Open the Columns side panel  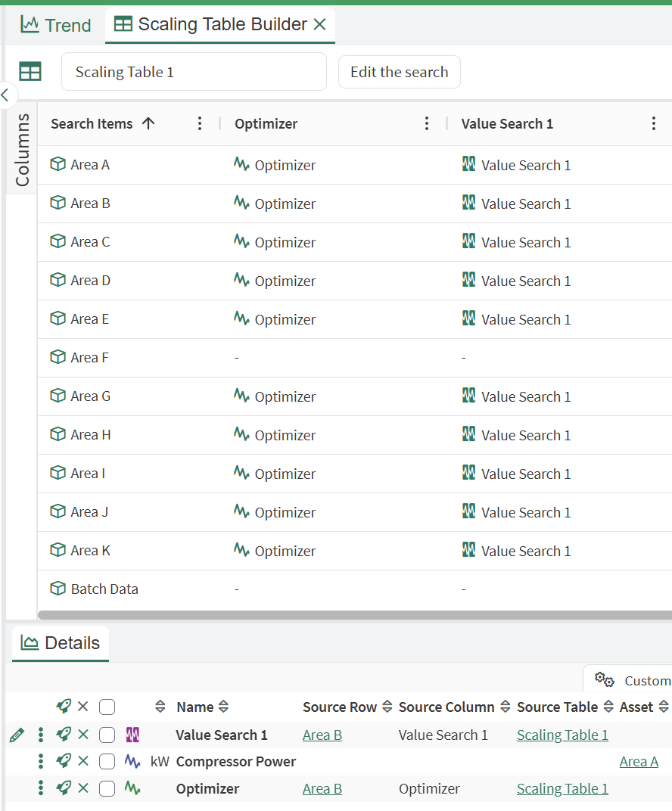(22, 150)
